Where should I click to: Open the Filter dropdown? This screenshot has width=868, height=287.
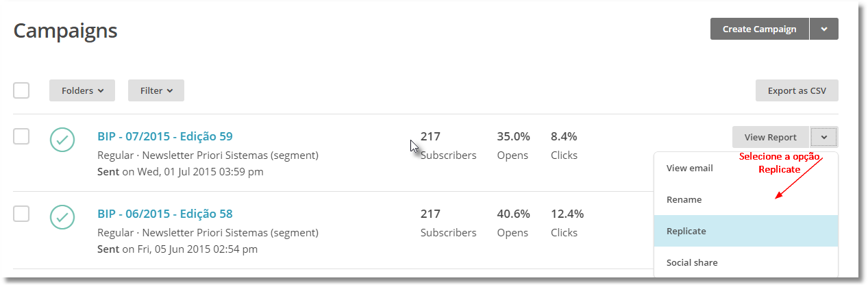156,90
